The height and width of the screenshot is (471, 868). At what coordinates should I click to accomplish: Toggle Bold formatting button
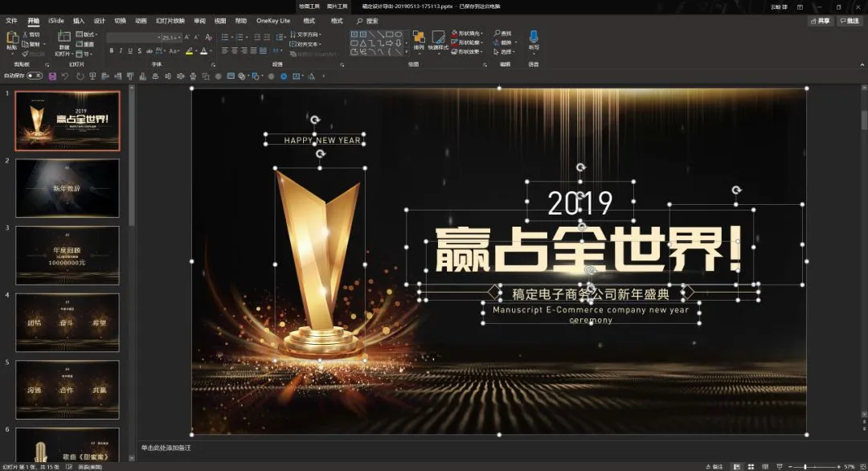tap(111, 51)
